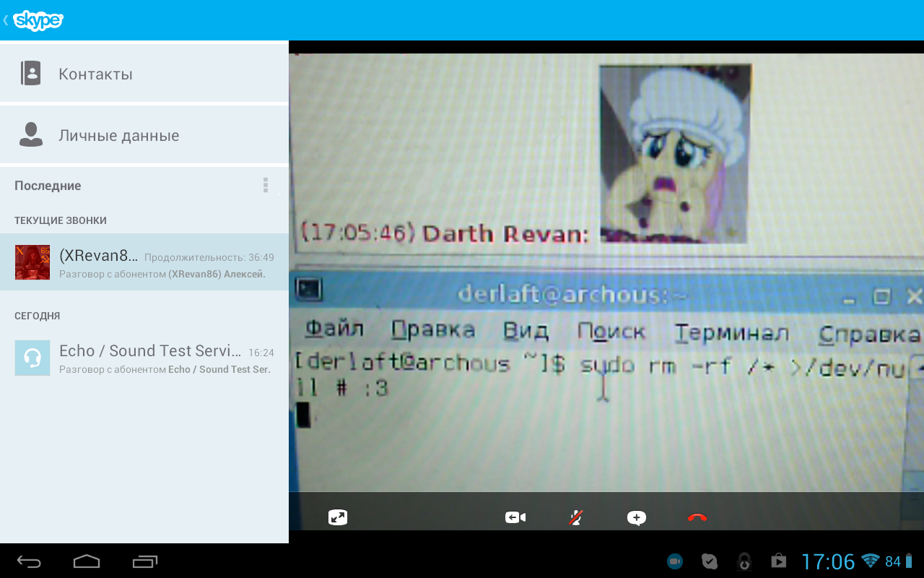The width and height of the screenshot is (924, 578).
Task: Tap the lock notification icon
Action: tap(744, 561)
